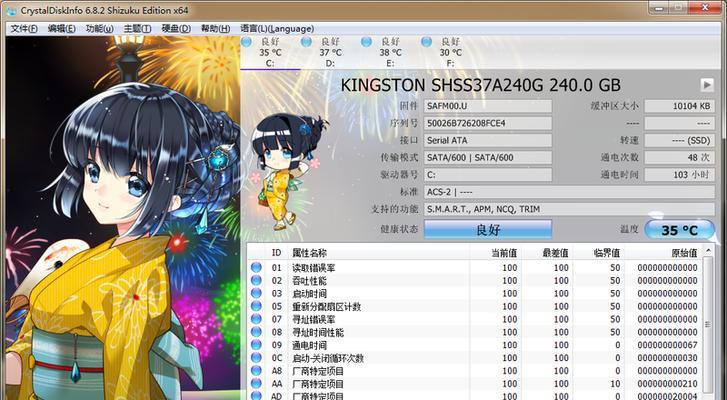Image resolution: width=727 pixels, height=400 pixels.
Task: Click the status orb of attribute A8 row
Action: [256, 371]
